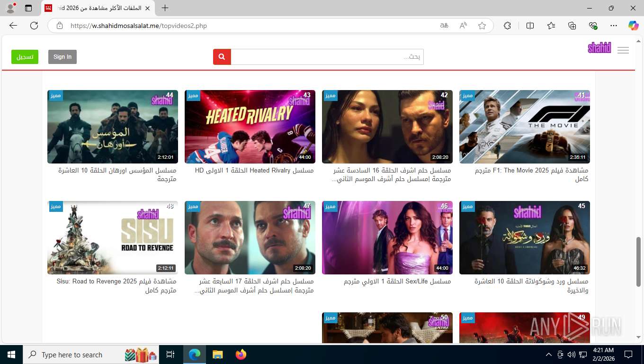Viewport: 644px width, 364px height.
Task: Launch Copilot sidebar
Action: tap(634, 26)
